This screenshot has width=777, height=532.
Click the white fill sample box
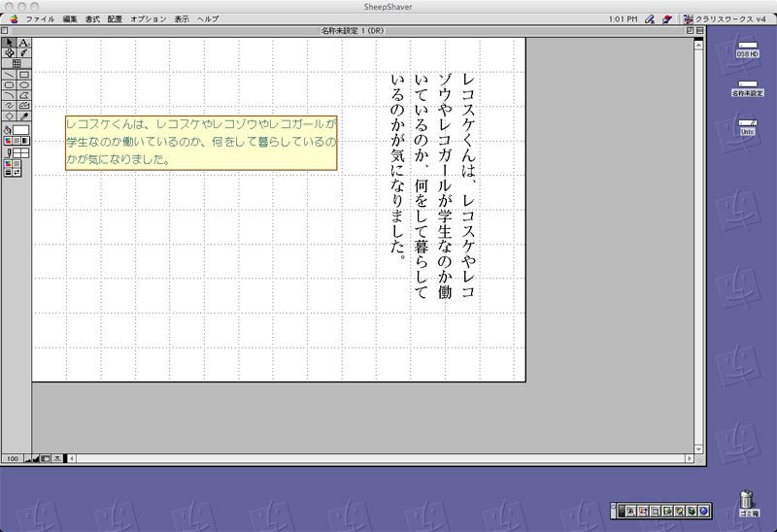point(20,130)
